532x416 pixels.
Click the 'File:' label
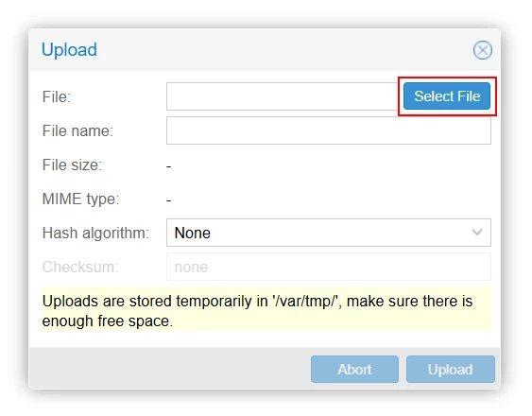pyautogui.click(x=57, y=96)
